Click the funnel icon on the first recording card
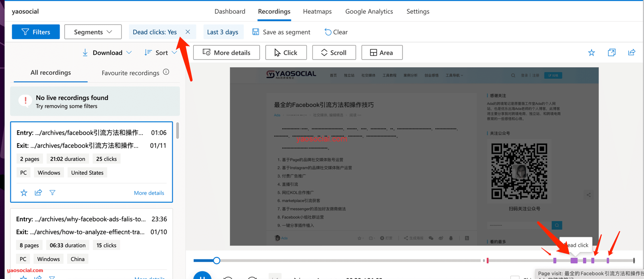The height and width of the screenshot is (279, 644). [x=52, y=193]
